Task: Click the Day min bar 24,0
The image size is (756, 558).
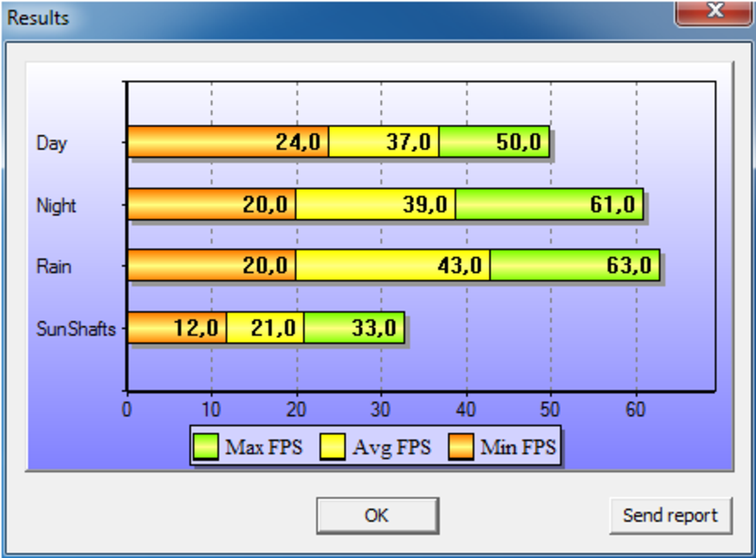Action: (228, 142)
